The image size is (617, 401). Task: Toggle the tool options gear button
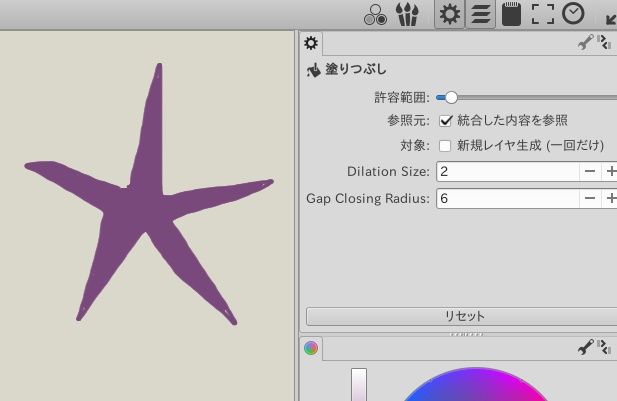pos(449,15)
